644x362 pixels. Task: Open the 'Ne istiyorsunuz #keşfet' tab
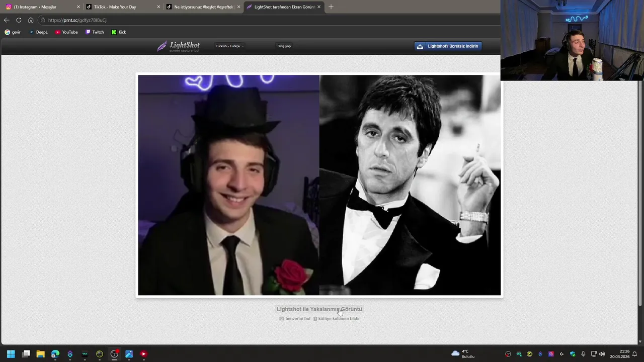[x=203, y=7]
